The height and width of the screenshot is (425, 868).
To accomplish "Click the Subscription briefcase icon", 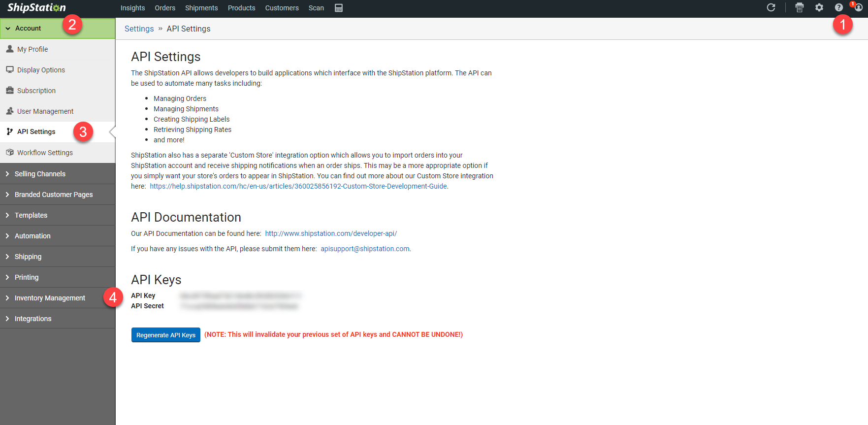I will pyautogui.click(x=9, y=90).
